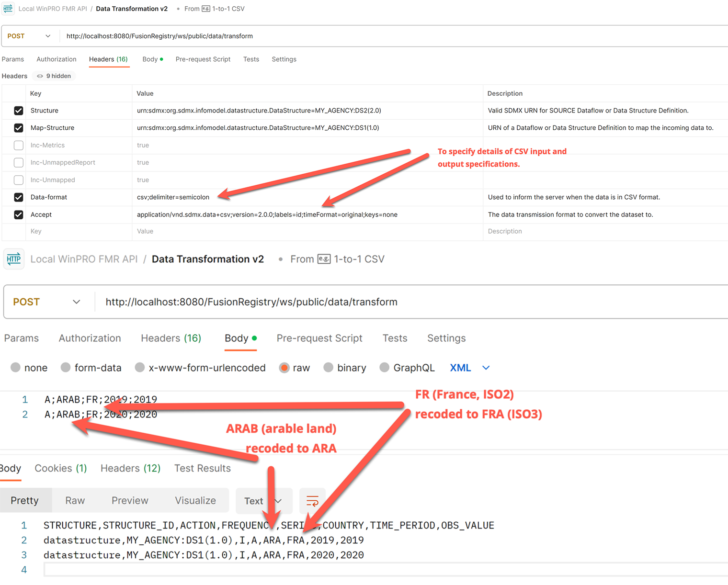Open the Test Results response tab

202,468
